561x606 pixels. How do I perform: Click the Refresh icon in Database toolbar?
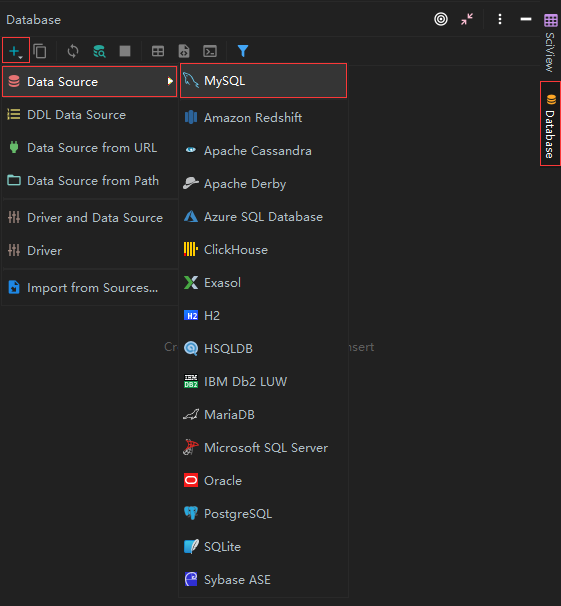pos(73,51)
